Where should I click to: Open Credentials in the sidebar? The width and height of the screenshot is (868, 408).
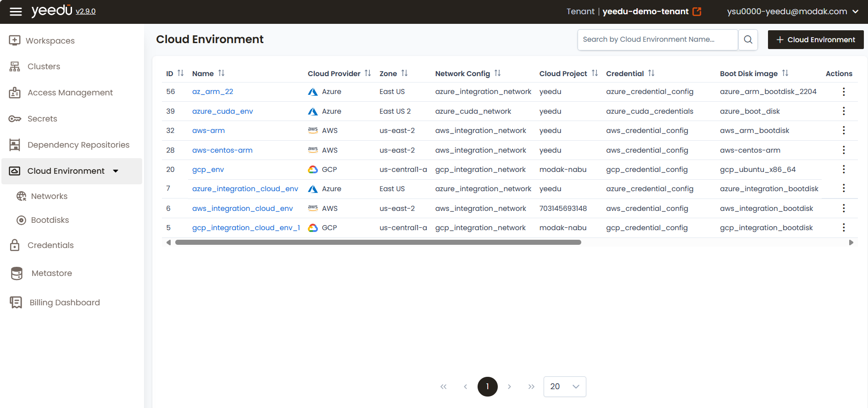click(x=42, y=245)
